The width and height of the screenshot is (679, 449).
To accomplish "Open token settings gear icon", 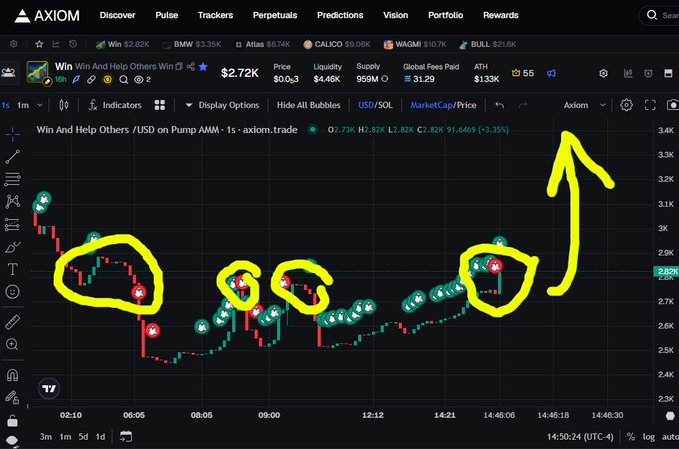I will click(x=603, y=73).
